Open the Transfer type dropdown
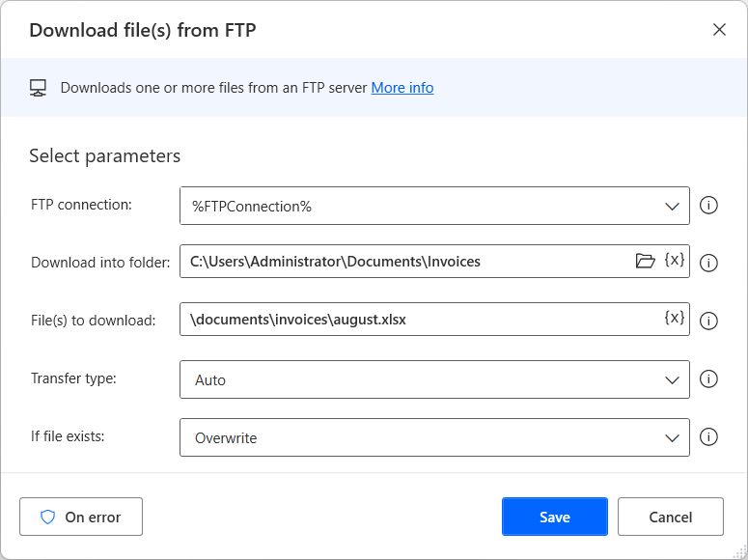This screenshot has height=560, width=748. coord(673,379)
